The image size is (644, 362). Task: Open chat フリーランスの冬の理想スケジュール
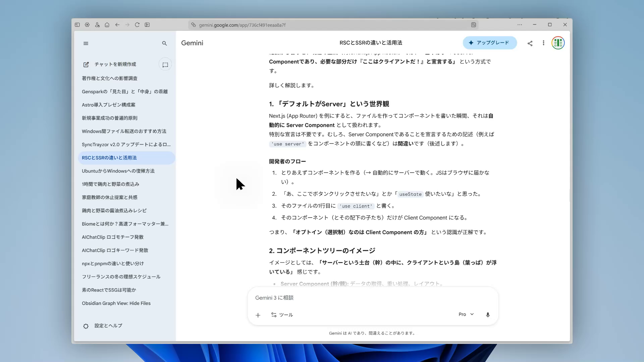(126, 277)
